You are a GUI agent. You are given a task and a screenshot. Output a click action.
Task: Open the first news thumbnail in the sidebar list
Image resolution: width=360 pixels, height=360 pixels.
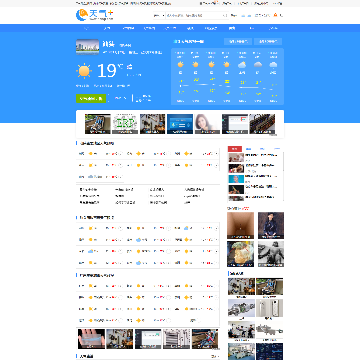pos(236,157)
